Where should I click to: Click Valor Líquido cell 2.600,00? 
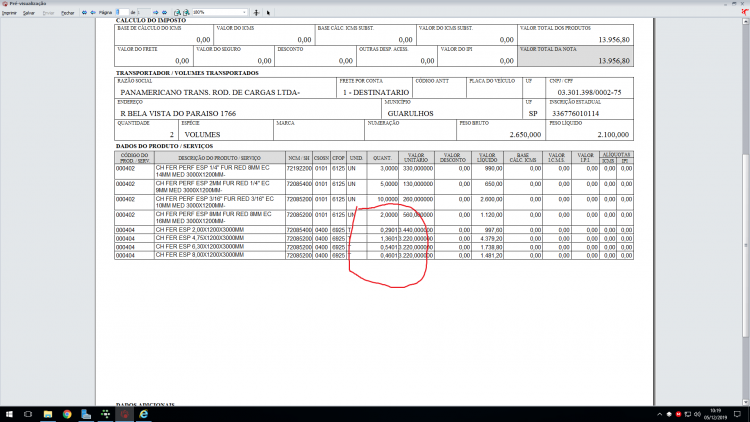point(491,200)
